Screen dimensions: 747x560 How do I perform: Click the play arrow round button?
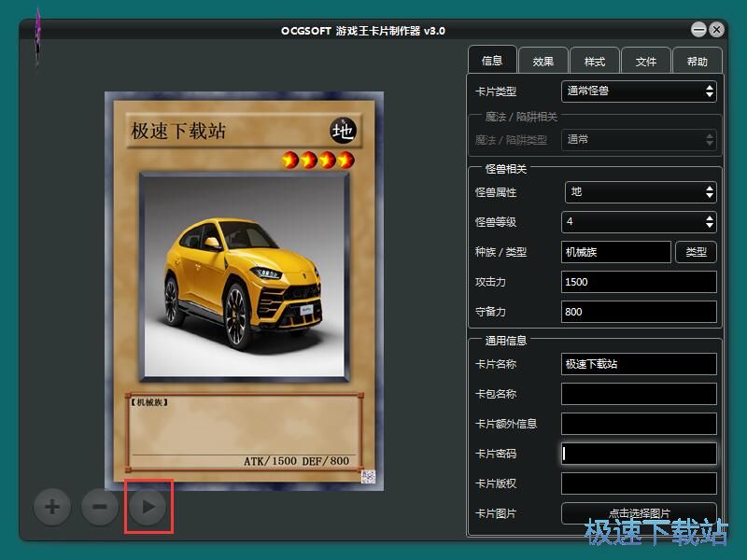[148, 506]
